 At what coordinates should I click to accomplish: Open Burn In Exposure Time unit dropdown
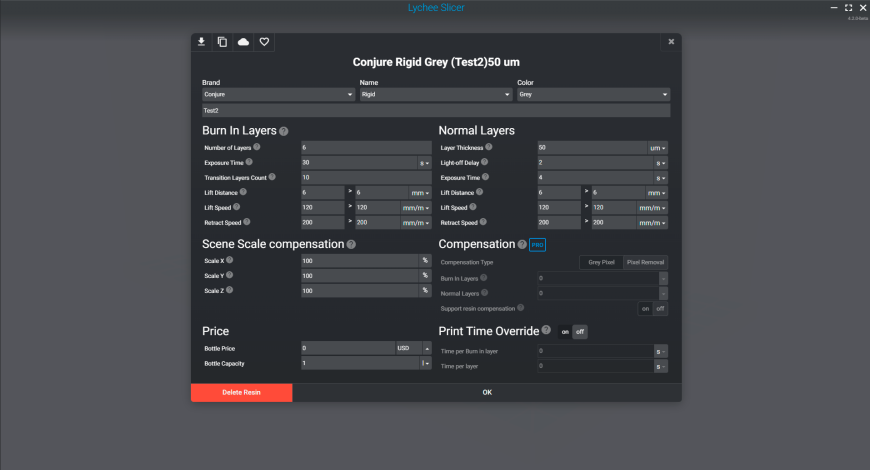[424, 163]
